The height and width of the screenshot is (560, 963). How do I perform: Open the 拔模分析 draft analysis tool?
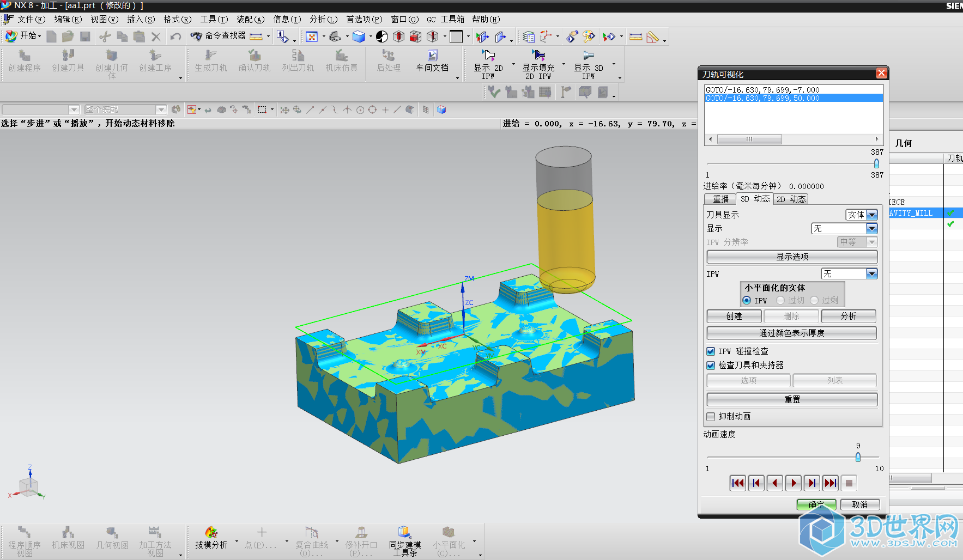211,533
